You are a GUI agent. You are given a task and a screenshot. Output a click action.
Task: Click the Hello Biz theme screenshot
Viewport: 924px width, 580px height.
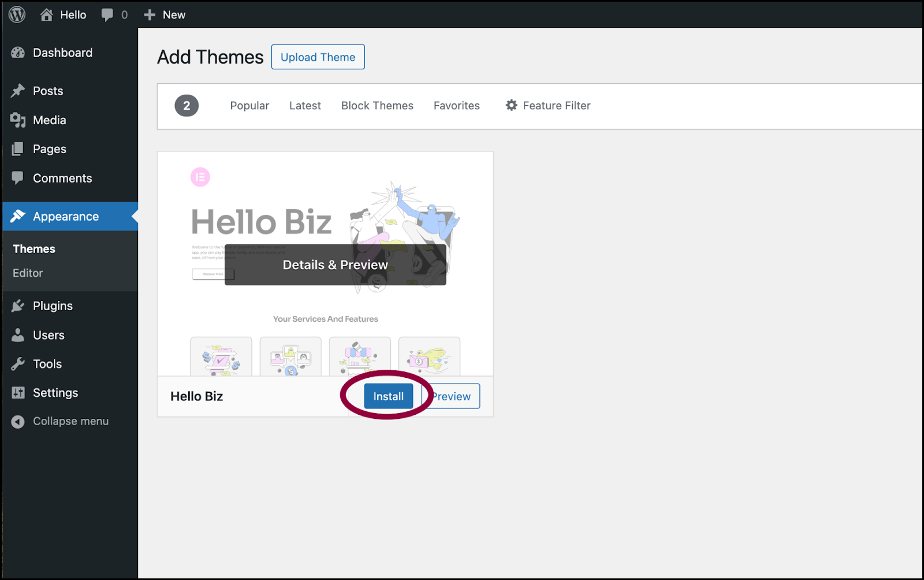click(325, 264)
